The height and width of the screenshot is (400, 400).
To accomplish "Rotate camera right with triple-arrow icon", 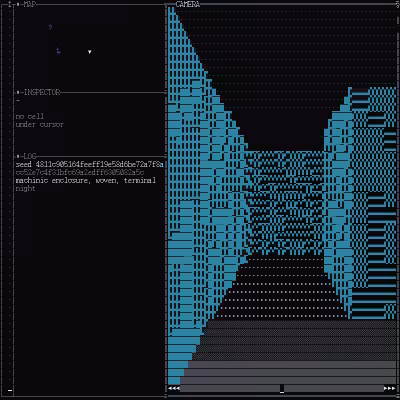I will tap(389, 388).
